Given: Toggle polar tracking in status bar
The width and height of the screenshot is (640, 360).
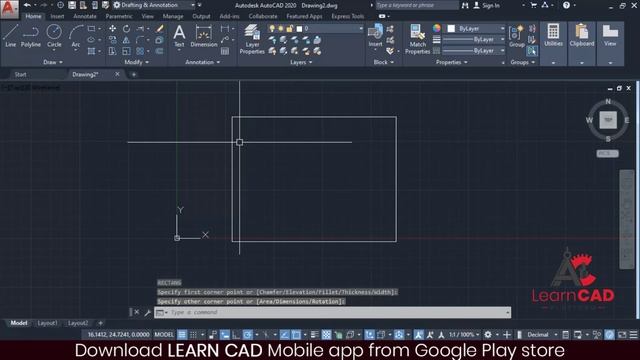Looking at the screenshot, I should (247, 335).
